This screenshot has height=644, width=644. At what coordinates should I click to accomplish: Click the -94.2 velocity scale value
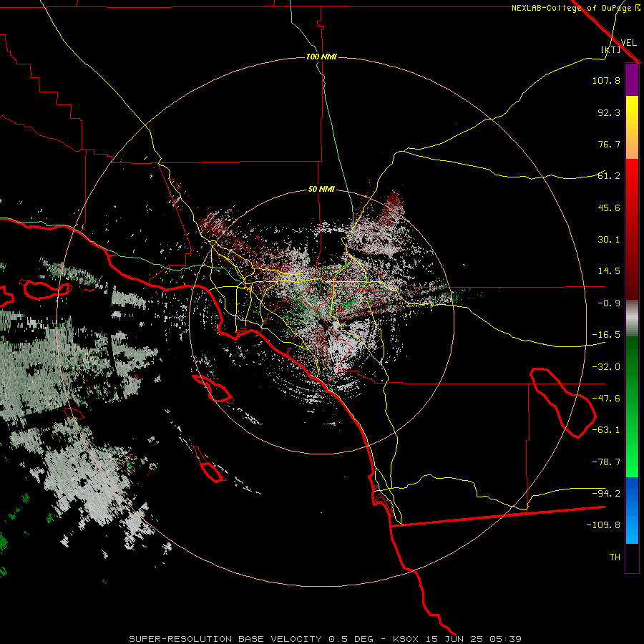pyautogui.click(x=606, y=493)
